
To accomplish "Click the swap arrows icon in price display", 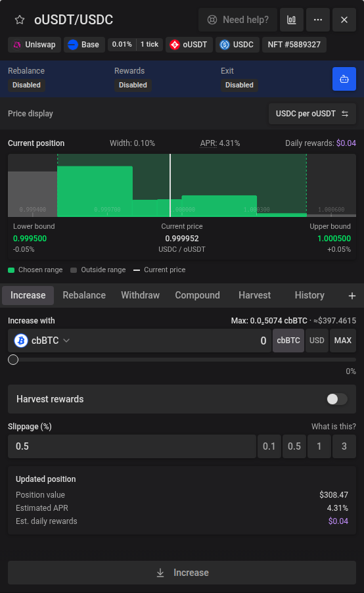I will (345, 114).
